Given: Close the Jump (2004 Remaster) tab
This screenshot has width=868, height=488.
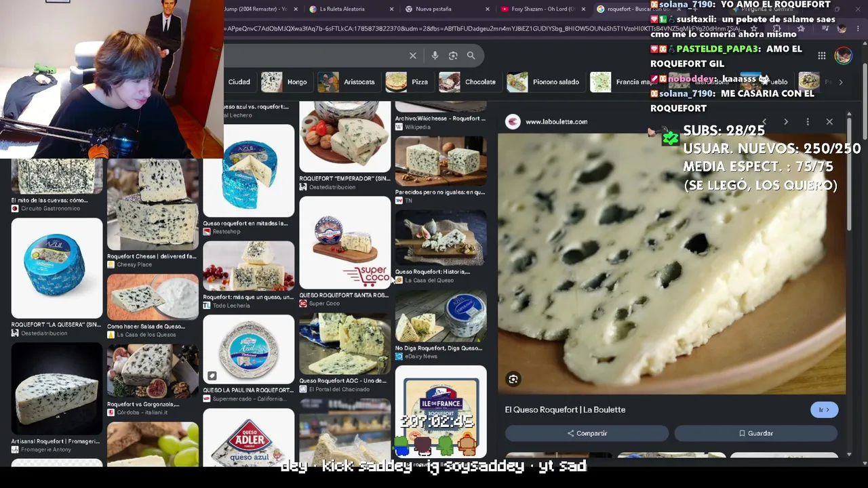Looking at the screenshot, I should pos(296,9).
